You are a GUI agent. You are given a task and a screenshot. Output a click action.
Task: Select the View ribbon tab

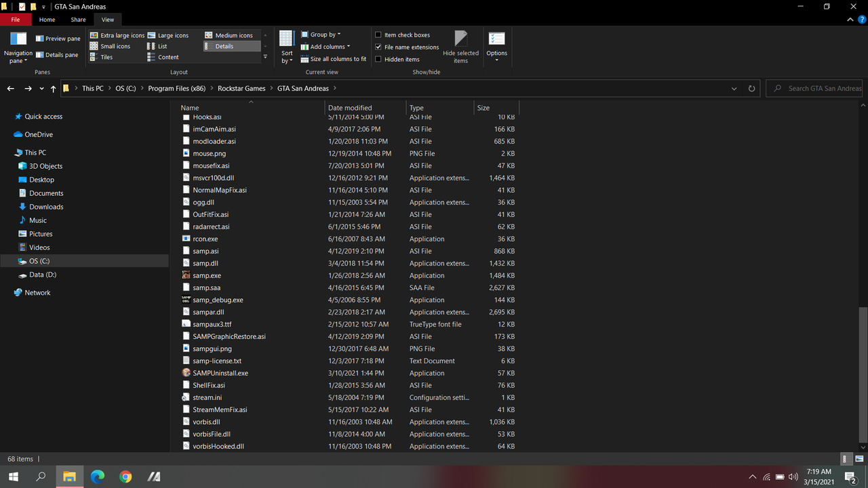108,20
